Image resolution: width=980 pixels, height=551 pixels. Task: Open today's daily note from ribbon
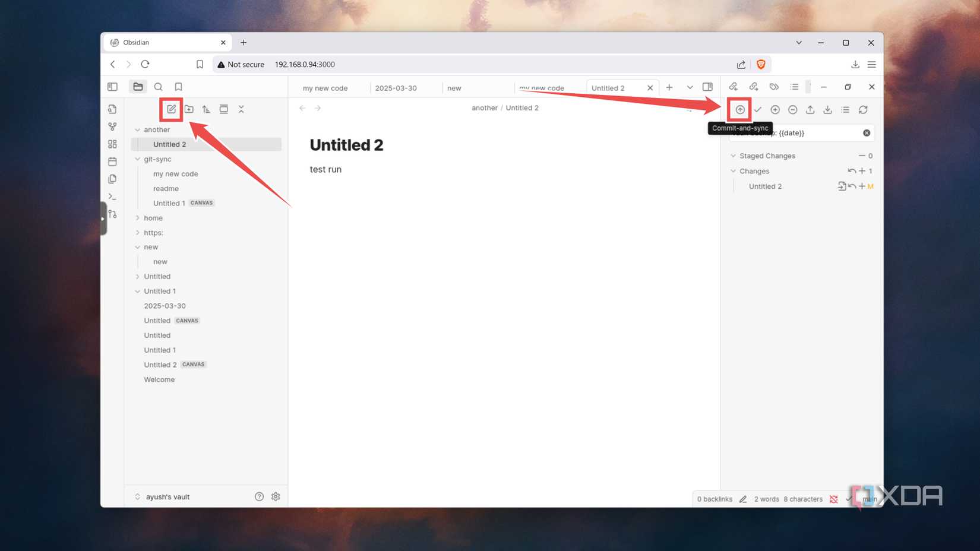112,161
